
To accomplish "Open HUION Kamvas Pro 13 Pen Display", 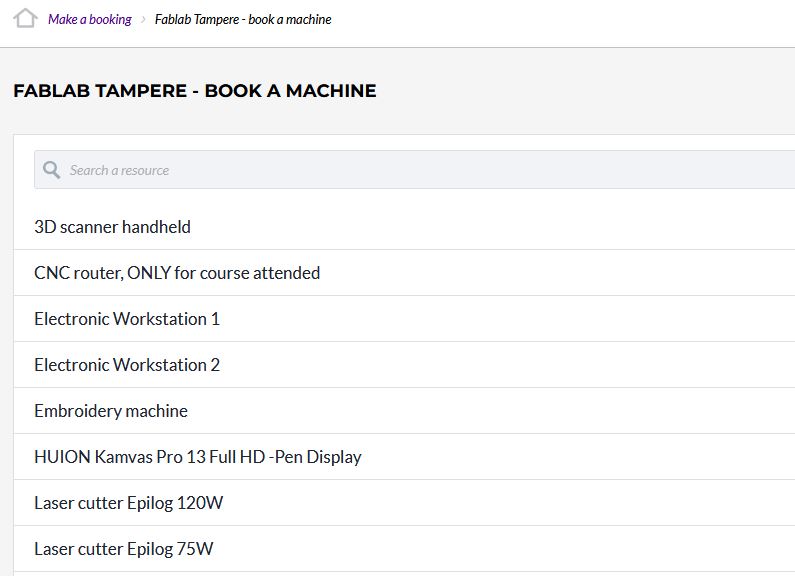I will coord(197,457).
